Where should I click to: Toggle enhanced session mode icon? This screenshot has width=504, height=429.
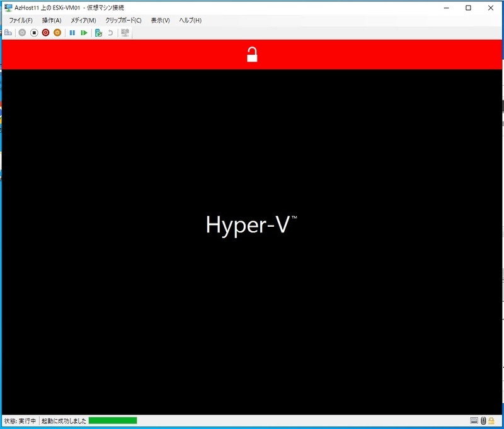click(x=125, y=33)
